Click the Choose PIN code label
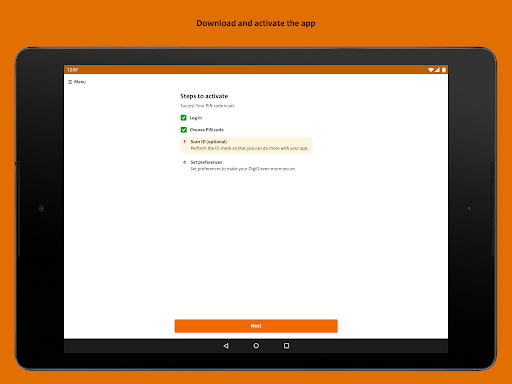Image resolution: width=512 pixels, height=384 pixels. (207, 130)
